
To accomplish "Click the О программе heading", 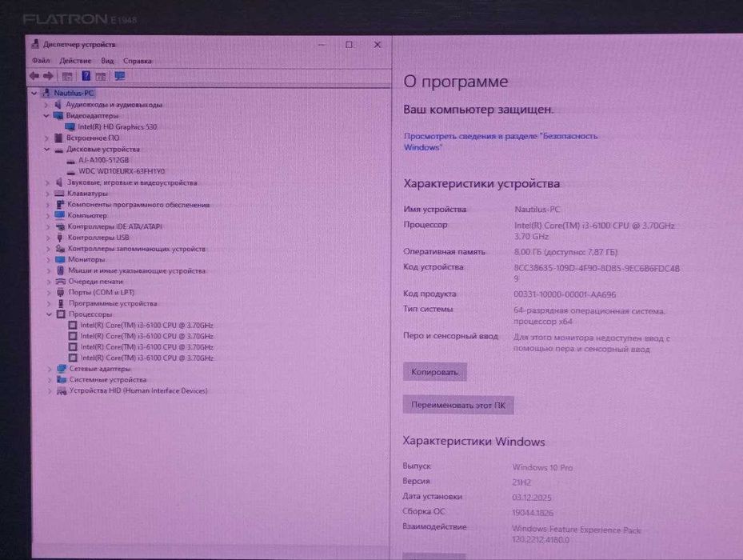I will [x=455, y=82].
